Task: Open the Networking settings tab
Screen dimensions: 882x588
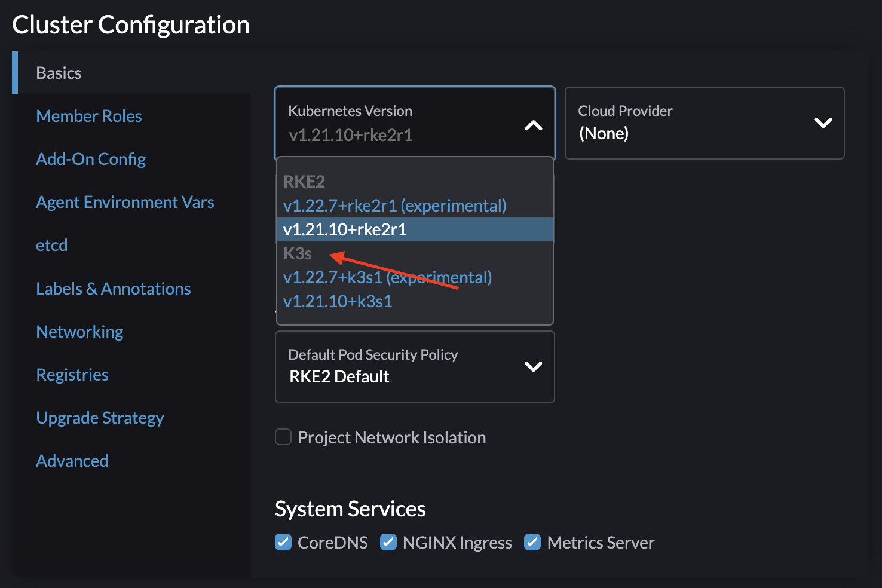Action: [79, 332]
